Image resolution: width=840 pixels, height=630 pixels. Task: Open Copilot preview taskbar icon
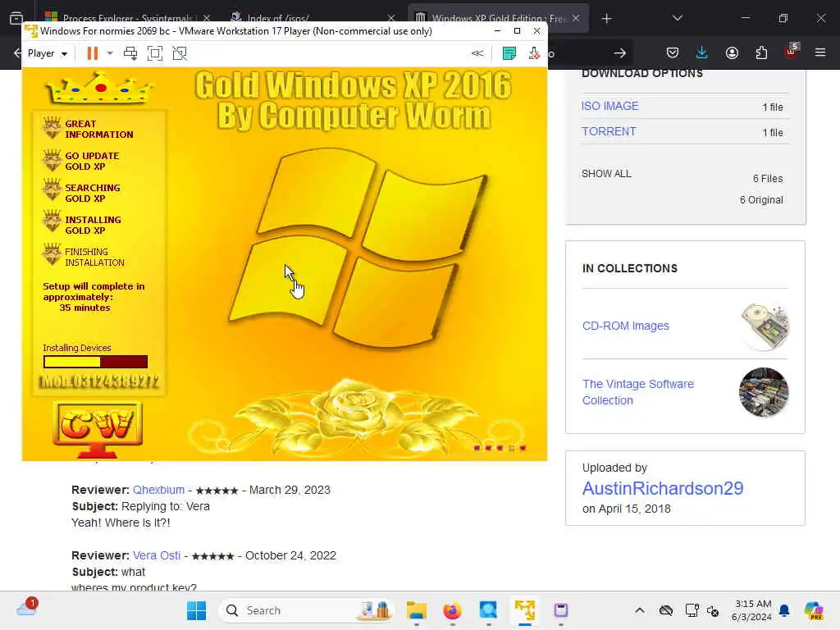coord(814,610)
